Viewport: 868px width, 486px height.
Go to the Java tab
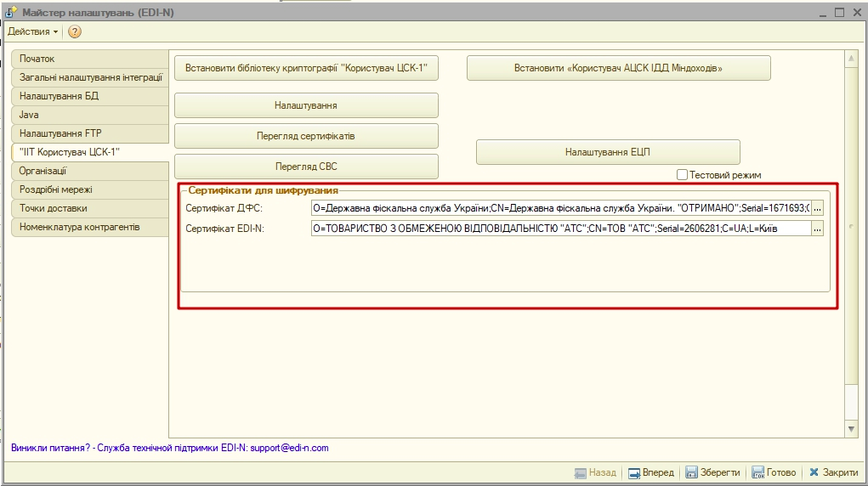pyautogui.click(x=89, y=116)
